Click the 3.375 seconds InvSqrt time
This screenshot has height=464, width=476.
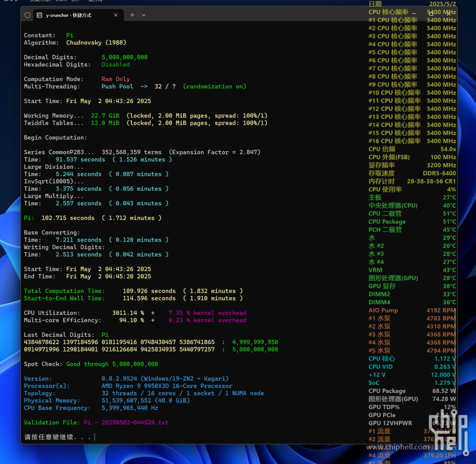(x=78, y=189)
